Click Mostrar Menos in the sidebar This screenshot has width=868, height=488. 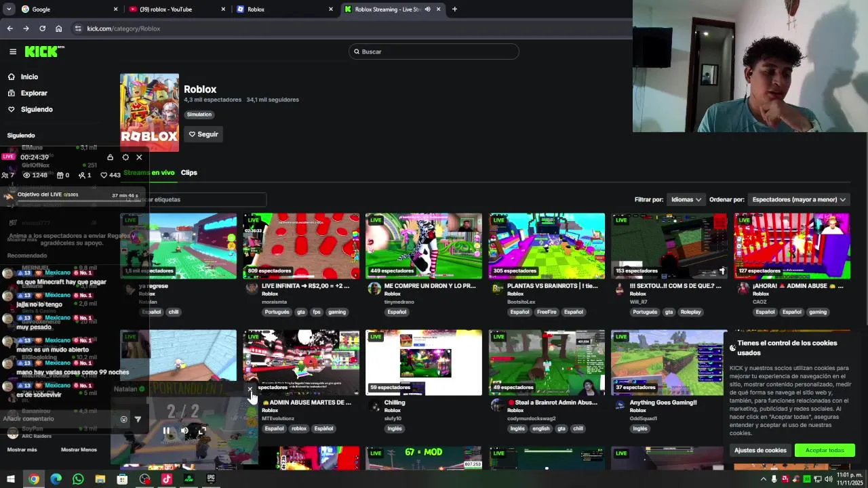[x=79, y=450]
